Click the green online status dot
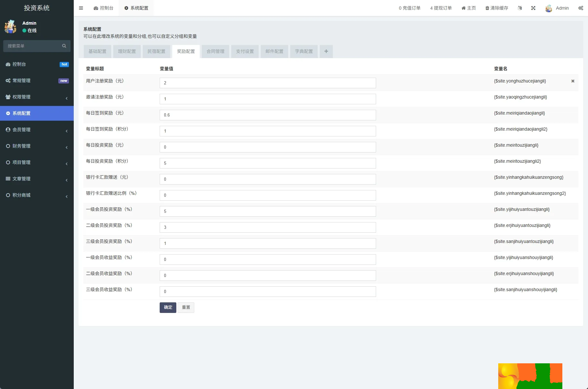This screenshot has height=389, width=588. pos(24,30)
